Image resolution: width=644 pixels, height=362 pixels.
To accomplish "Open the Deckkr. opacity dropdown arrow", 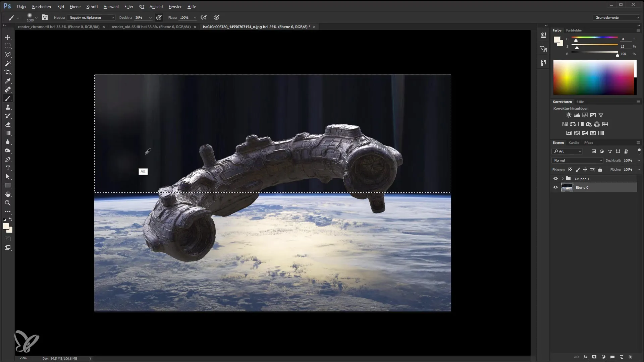I will [x=150, y=18].
